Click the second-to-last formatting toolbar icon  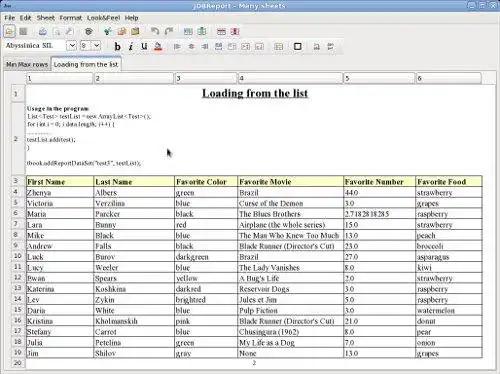(x=317, y=47)
